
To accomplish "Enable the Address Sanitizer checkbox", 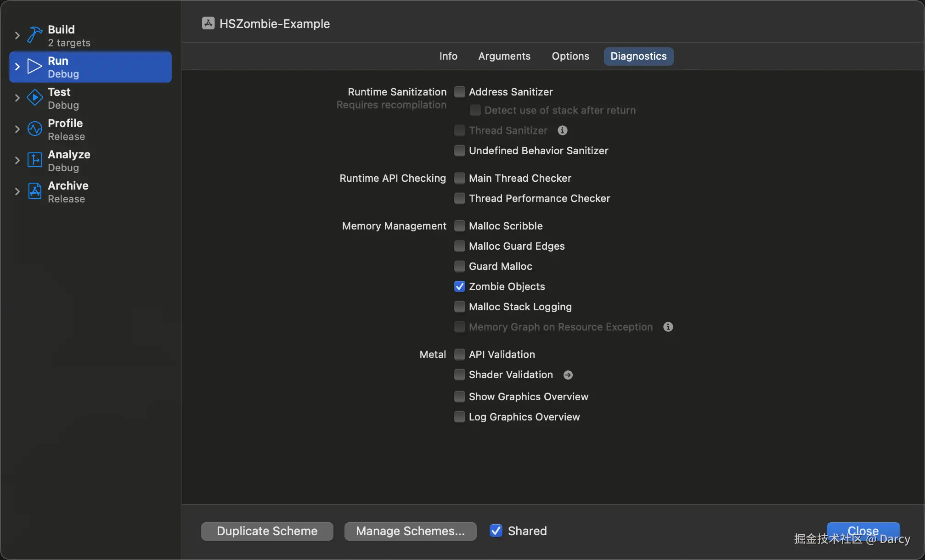I will point(459,92).
